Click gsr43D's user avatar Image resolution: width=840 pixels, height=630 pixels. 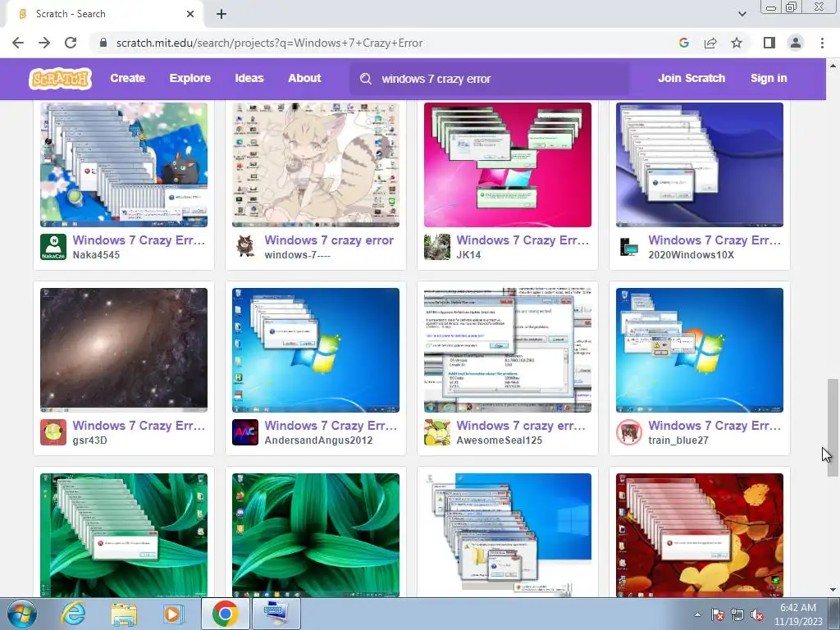click(x=53, y=432)
